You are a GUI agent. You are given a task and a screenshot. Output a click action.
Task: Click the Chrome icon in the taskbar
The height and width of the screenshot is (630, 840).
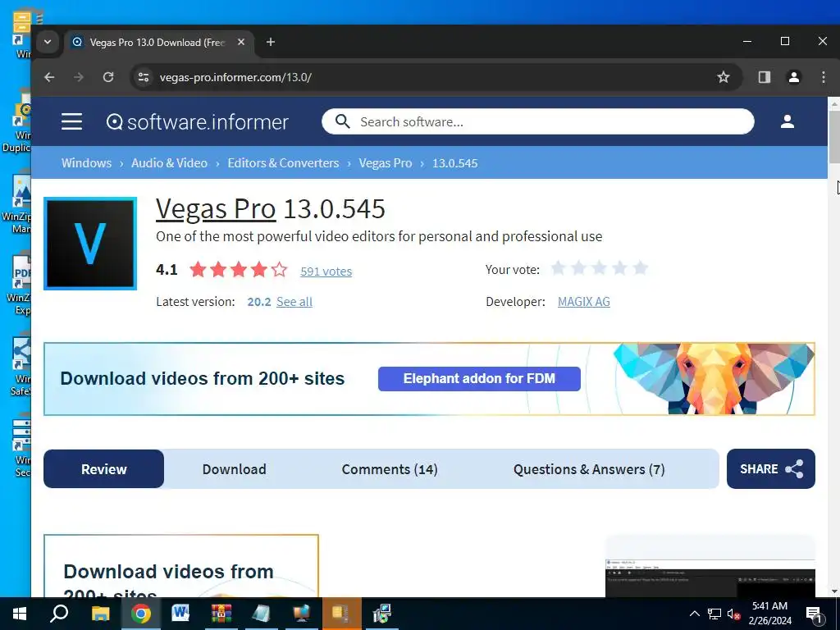pyautogui.click(x=141, y=614)
